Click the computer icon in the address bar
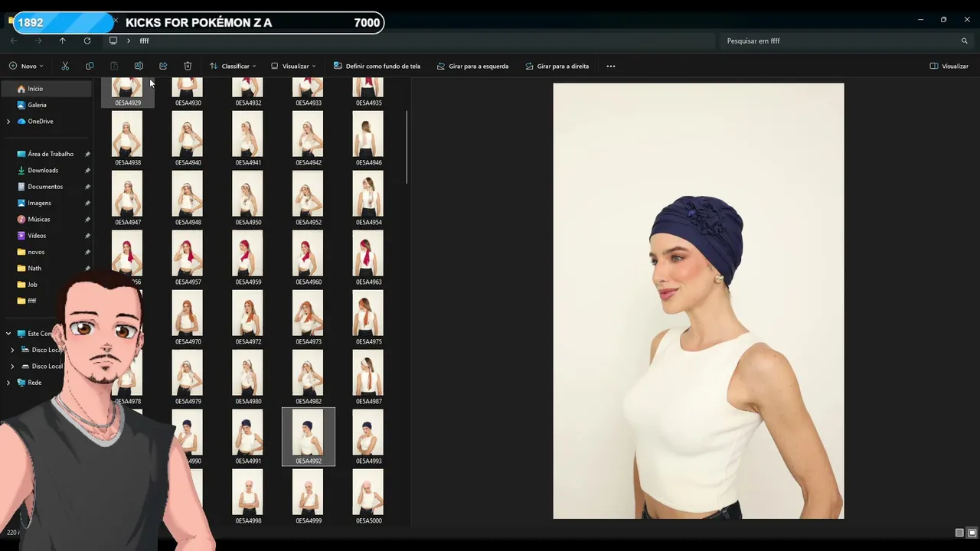Screen dimensions: 980x551 [113, 41]
